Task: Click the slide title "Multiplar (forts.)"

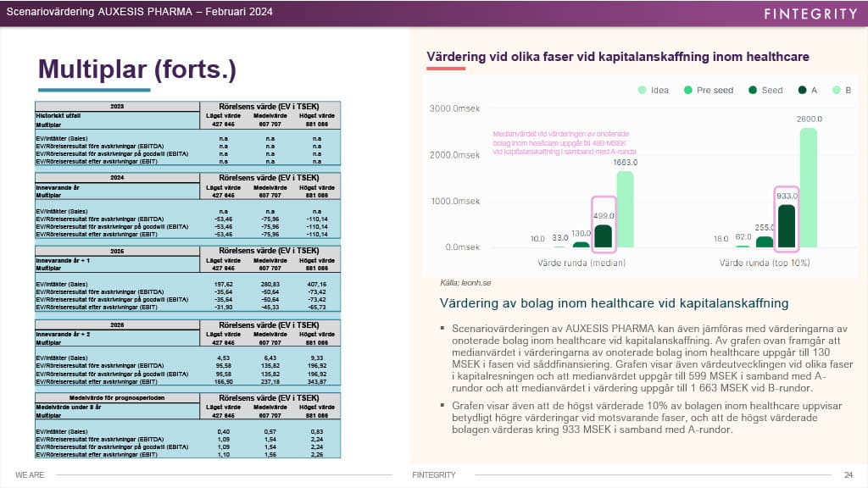Action: [x=137, y=69]
